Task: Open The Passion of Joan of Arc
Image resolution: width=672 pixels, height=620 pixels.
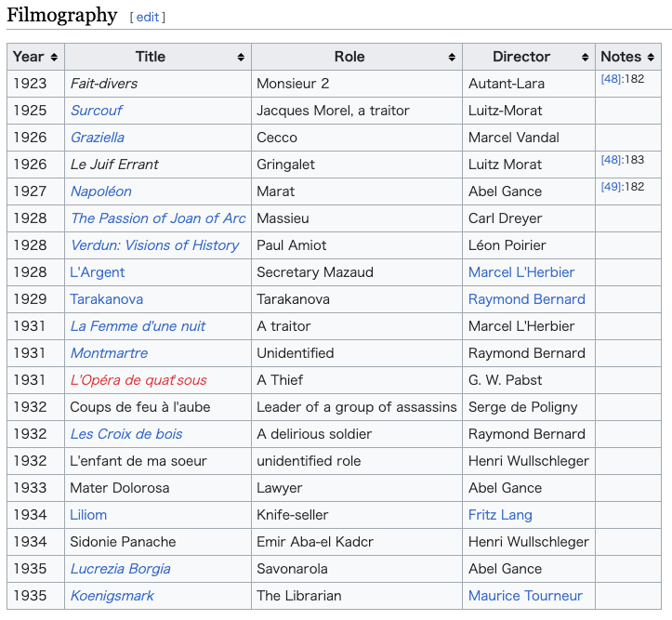Action: point(158,218)
